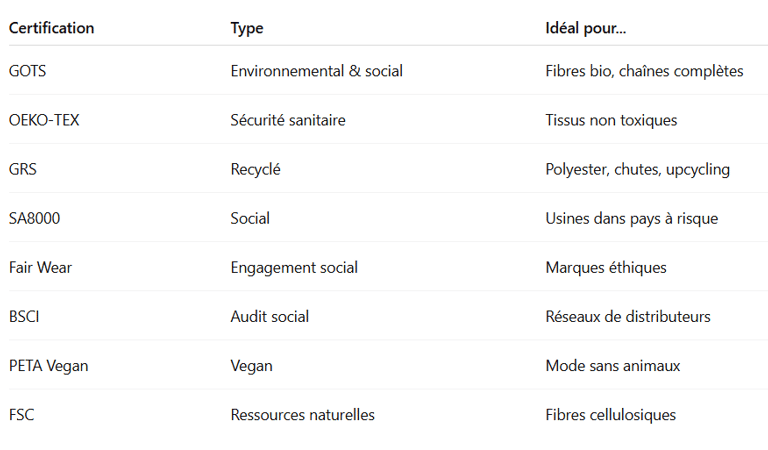The width and height of the screenshot is (768, 450).
Task: Select the SA8000 certification cell
Action: click(34, 218)
